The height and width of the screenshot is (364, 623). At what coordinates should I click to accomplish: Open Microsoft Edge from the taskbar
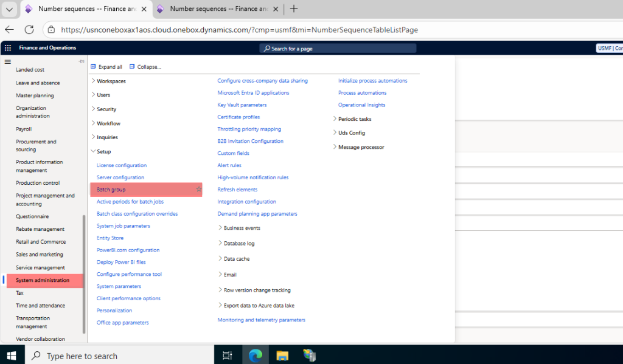click(x=256, y=355)
